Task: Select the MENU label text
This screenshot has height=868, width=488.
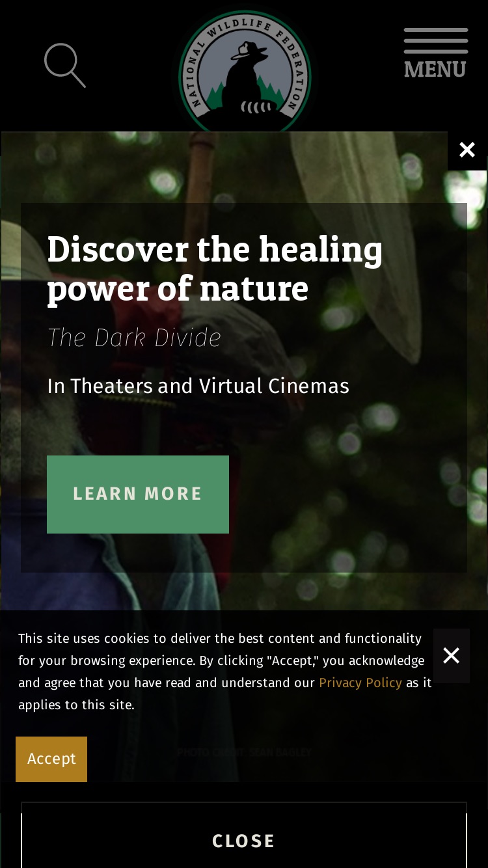Action: point(435,69)
